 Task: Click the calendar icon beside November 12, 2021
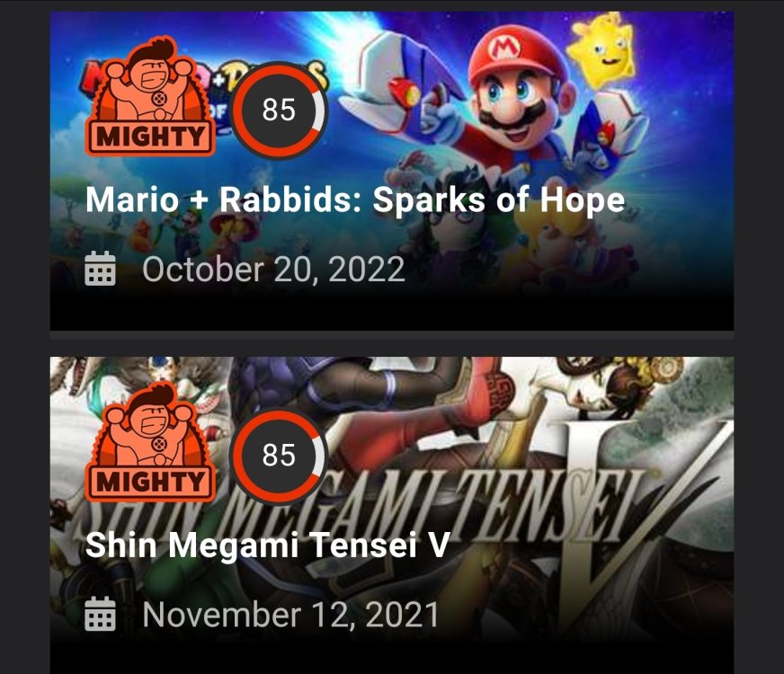(x=100, y=614)
